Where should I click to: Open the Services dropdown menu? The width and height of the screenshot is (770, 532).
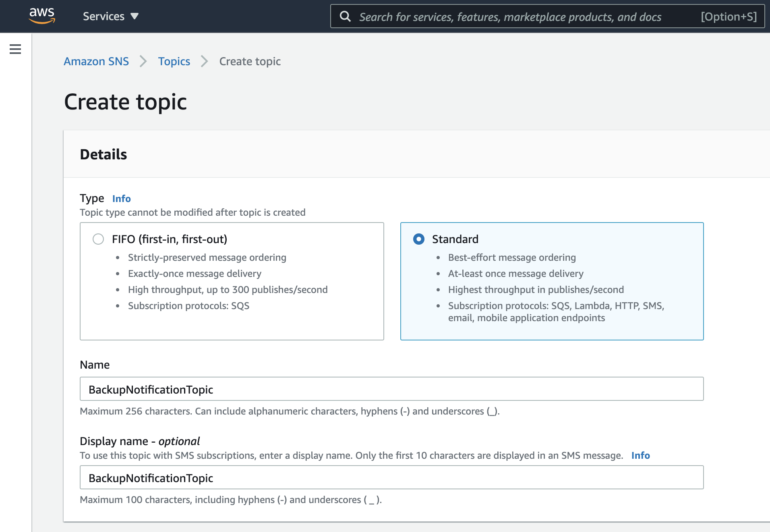click(111, 16)
